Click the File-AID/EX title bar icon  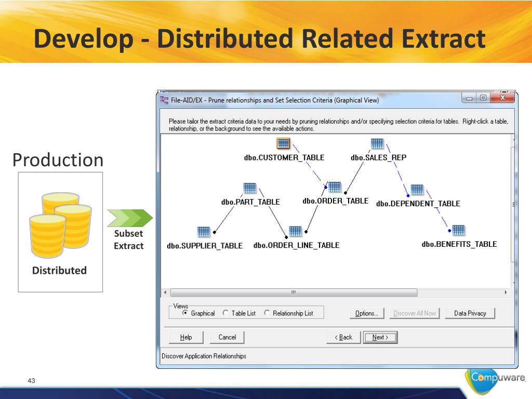pyautogui.click(x=164, y=100)
